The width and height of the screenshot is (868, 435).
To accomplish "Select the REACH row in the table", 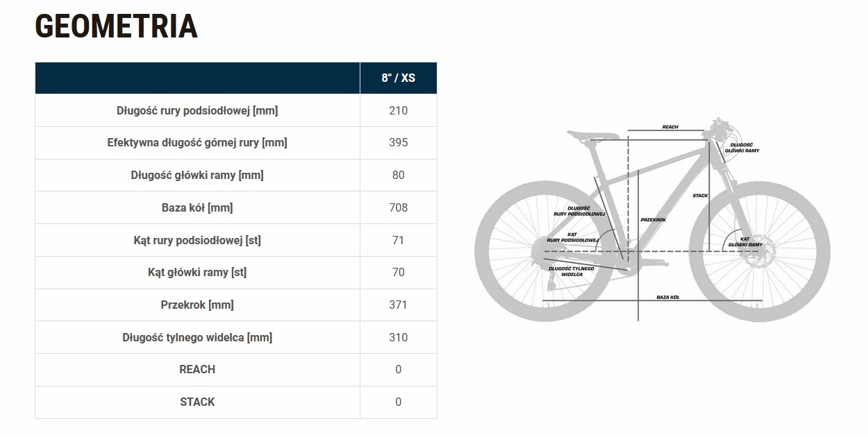I will [x=197, y=369].
